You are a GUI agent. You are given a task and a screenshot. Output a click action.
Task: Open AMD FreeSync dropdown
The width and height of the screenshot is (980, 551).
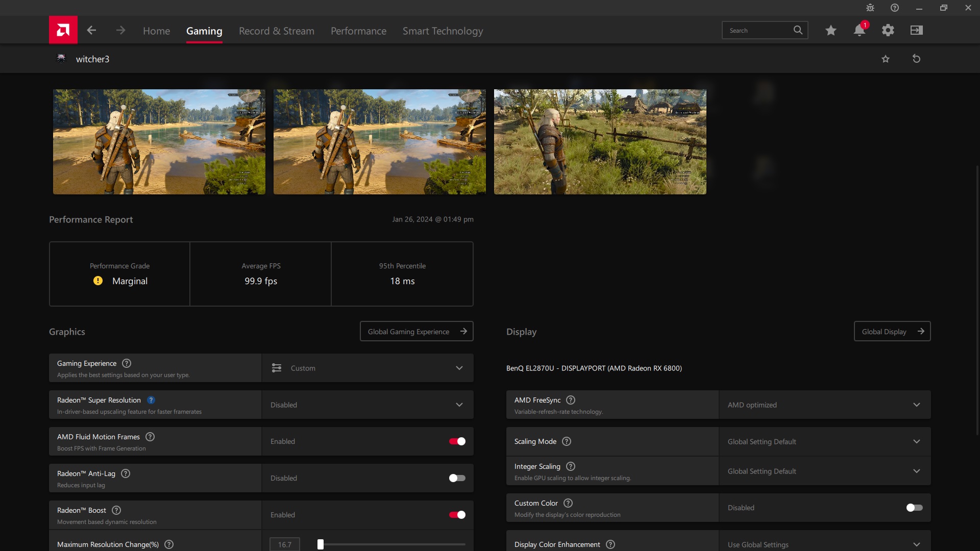[824, 405]
